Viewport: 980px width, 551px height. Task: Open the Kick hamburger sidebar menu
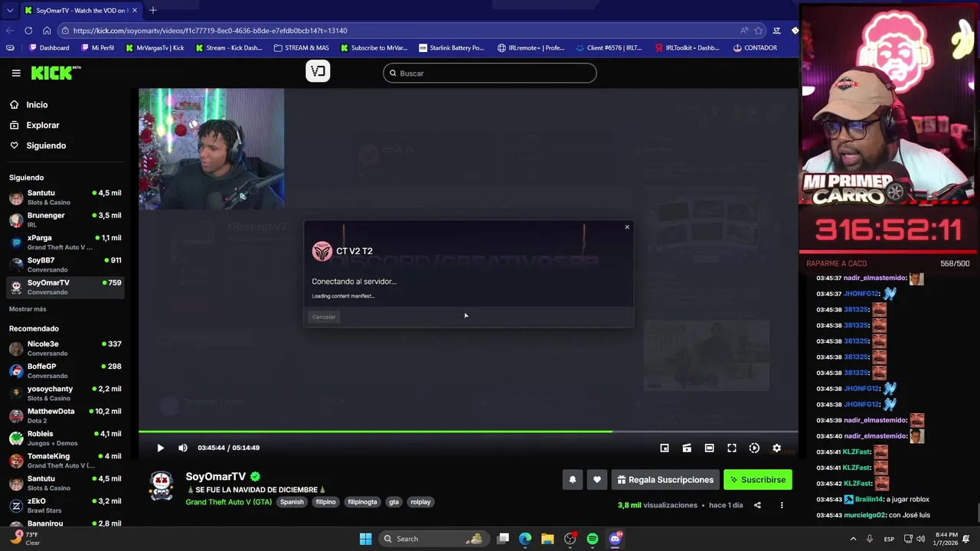16,73
